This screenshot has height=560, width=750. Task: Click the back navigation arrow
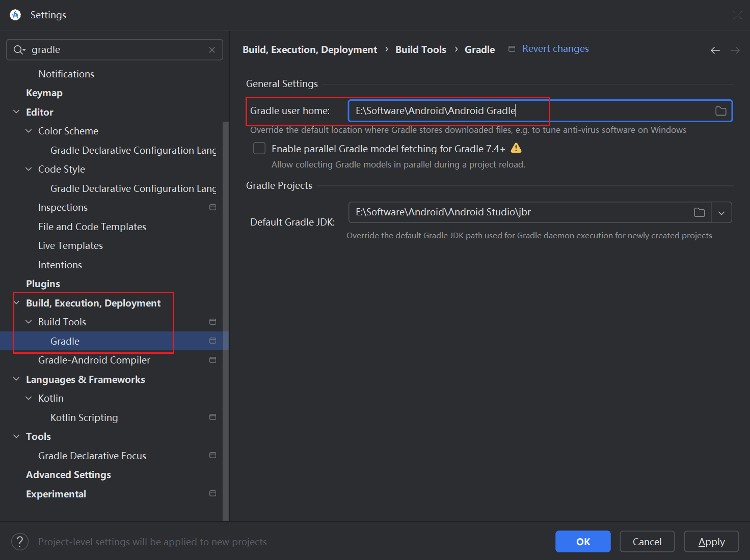click(x=715, y=50)
